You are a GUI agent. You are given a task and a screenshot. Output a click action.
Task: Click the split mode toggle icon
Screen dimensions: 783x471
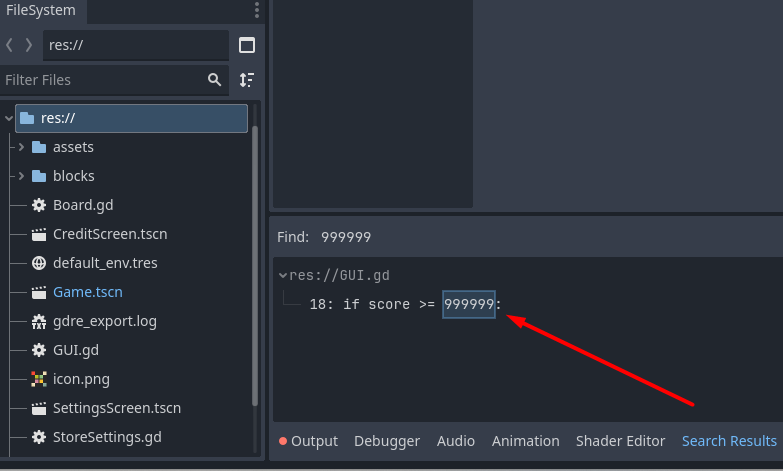247,45
